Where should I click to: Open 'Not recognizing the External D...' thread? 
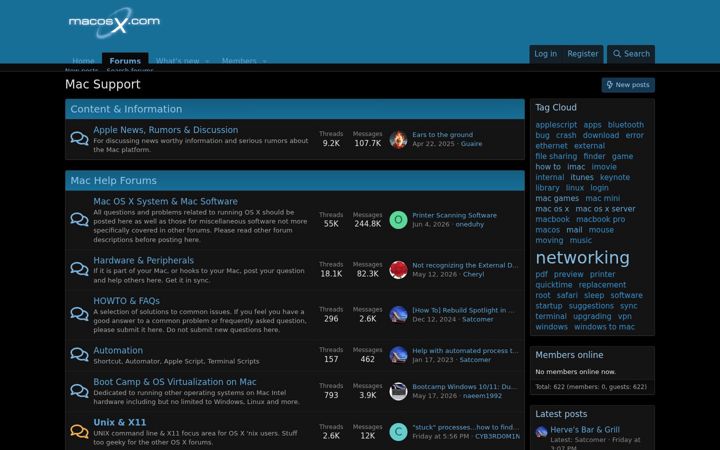point(465,265)
